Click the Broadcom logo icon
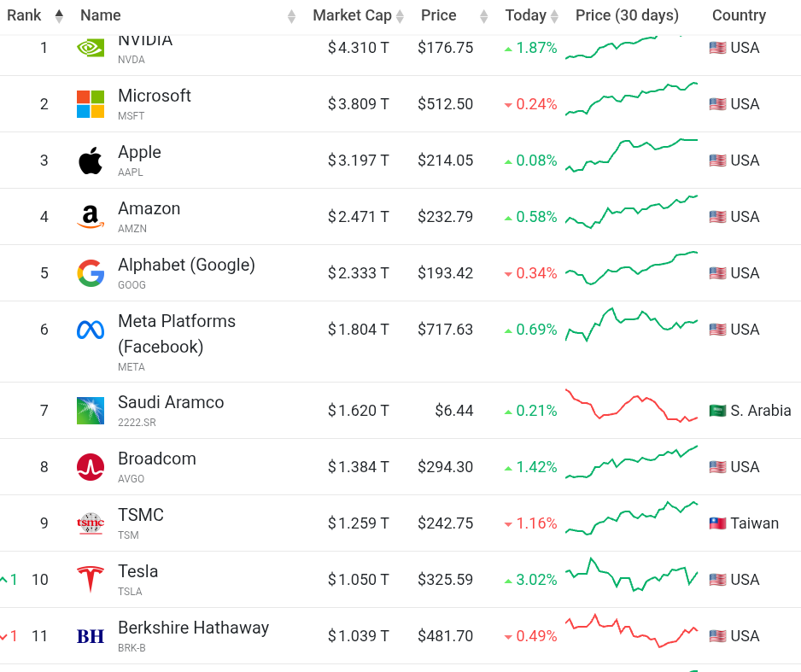Screen dimensions: 801x672 (91, 467)
